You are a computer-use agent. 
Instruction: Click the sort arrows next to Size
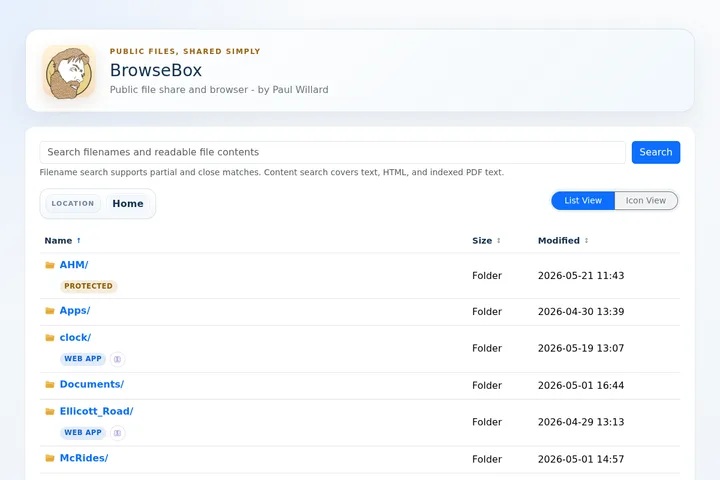499,240
